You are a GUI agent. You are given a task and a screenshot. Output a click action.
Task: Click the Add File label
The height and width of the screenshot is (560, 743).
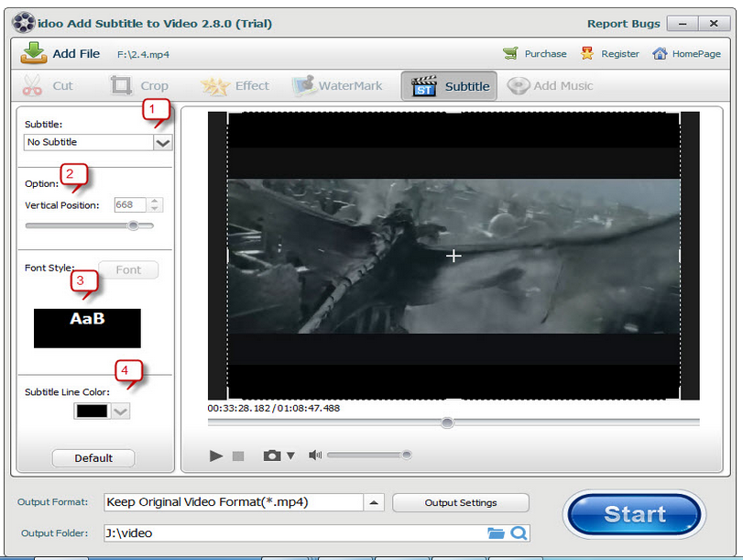(x=76, y=53)
